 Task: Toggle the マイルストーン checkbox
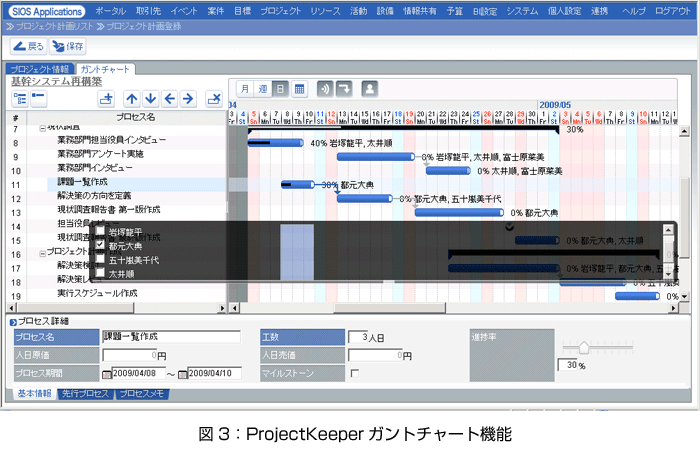coord(355,373)
